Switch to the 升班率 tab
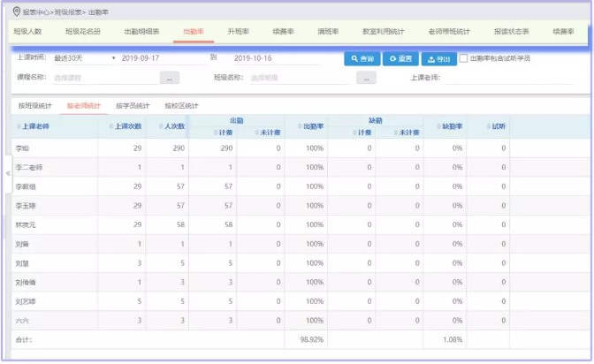 click(x=237, y=31)
